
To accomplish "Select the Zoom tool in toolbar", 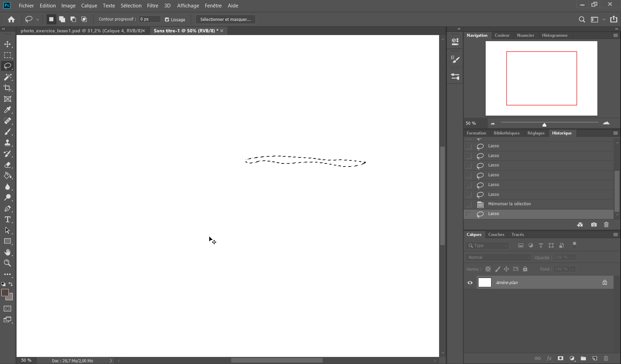I will click(x=7, y=263).
